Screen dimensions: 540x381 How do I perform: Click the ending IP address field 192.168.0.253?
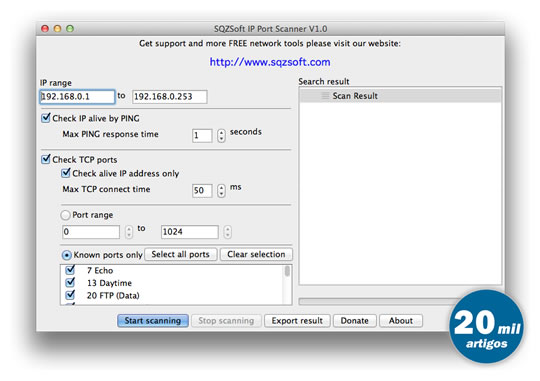click(169, 97)
